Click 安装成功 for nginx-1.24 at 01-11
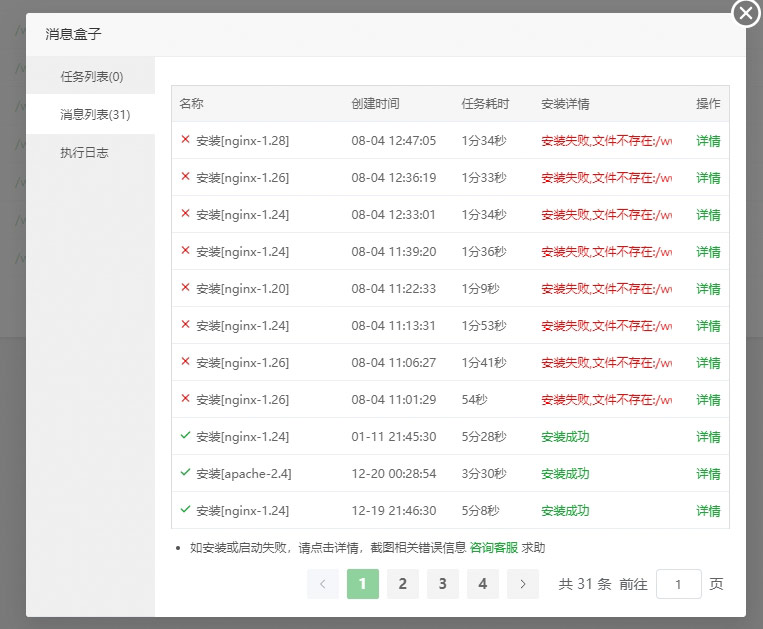This screenshot has width=763, height=629. coord(565,437)
